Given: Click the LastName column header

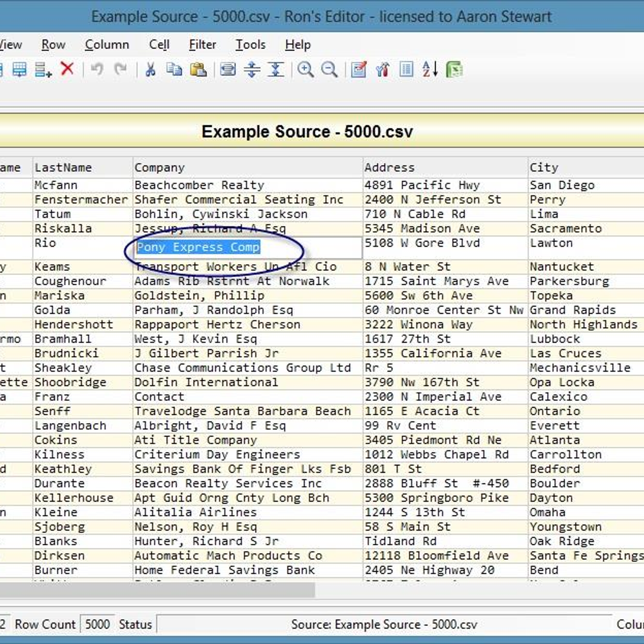Looking at the screenshot, I should click(83, 167).
